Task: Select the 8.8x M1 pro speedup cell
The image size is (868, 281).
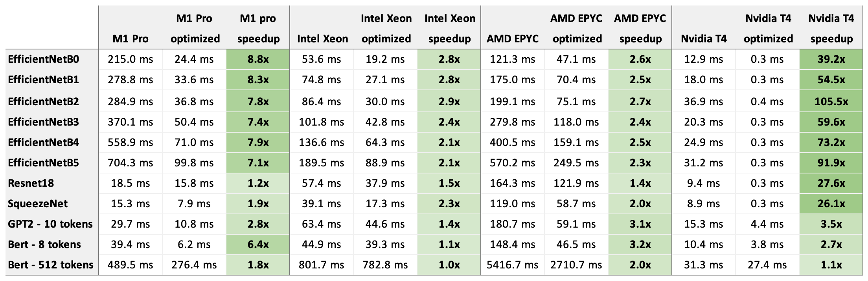Action: click(x=258, y=59)
